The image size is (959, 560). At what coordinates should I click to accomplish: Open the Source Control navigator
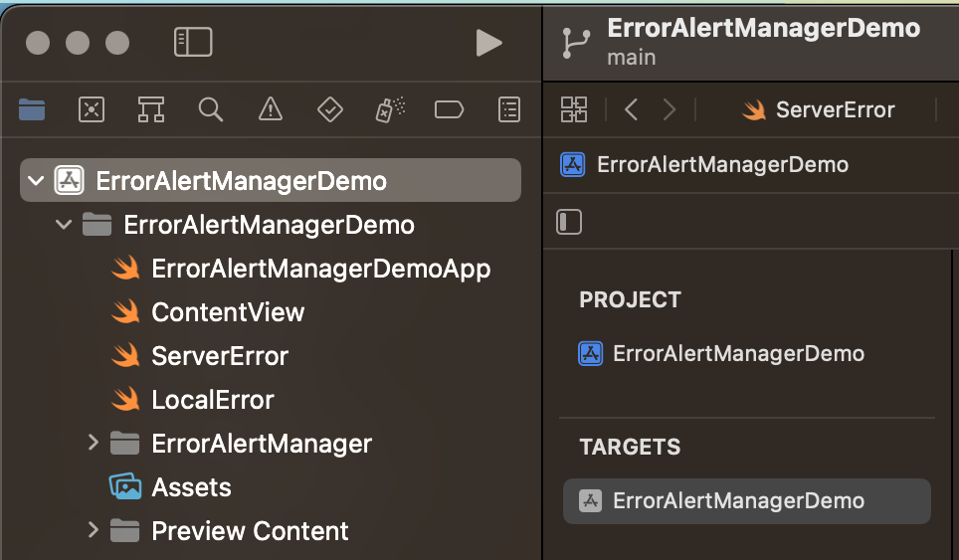point(92,109)
